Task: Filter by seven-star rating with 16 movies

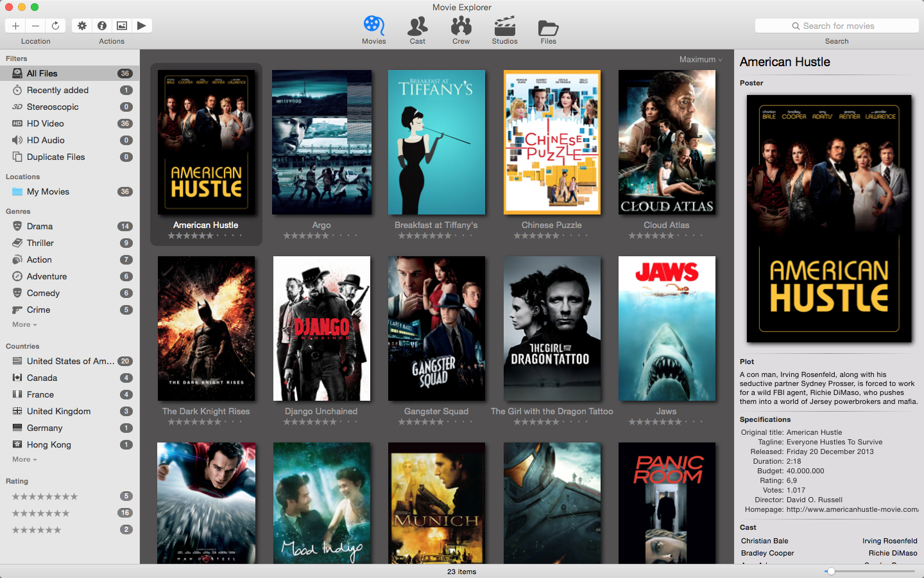Action: tap(69, 513)
